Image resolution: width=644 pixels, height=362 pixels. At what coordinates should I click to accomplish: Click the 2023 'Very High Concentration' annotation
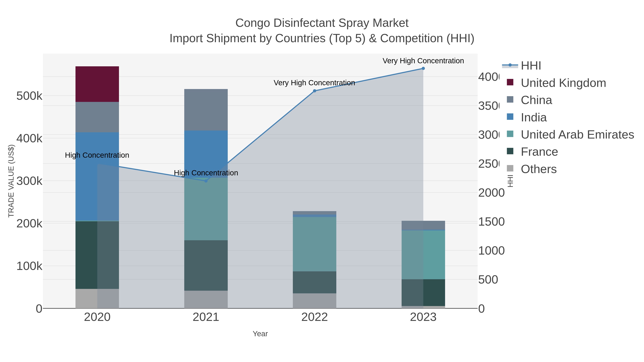423,61
